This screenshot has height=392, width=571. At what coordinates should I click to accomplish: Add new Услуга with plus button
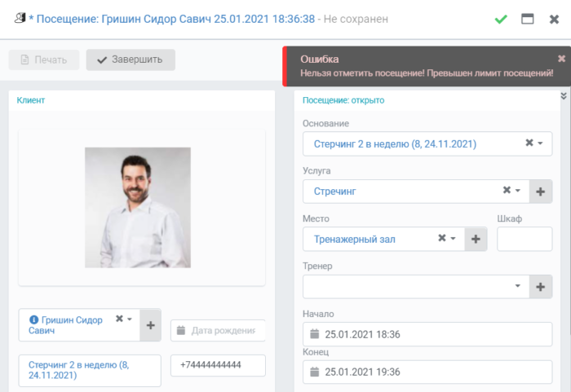[x=540, y=192]
